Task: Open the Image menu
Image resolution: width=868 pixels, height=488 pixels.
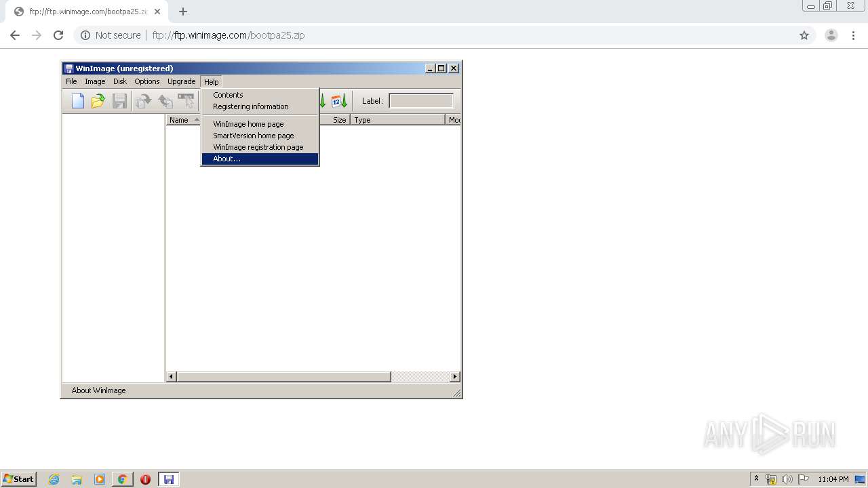Action: 95,81
